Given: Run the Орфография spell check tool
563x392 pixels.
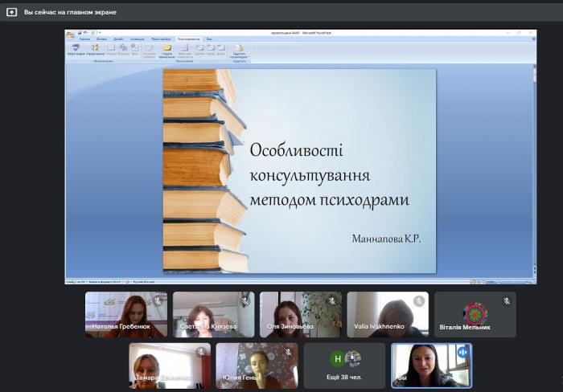Looking at the screenshot, I should [x=76, y=50].
